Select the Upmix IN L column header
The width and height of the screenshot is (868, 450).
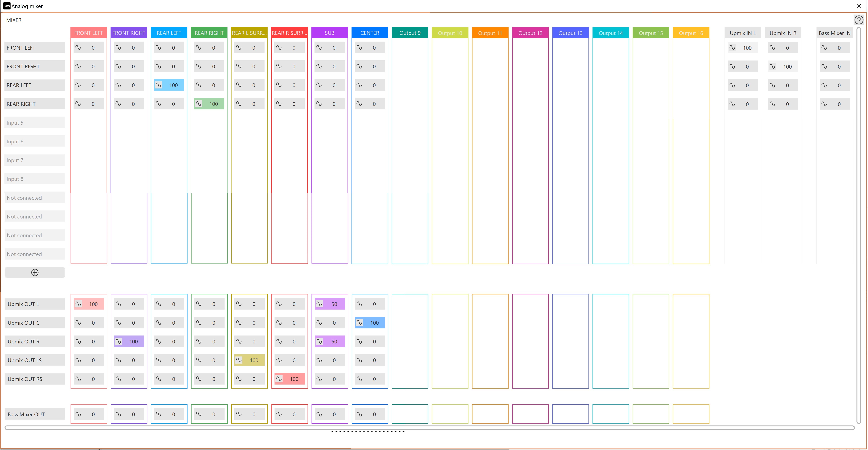(x=743, y=33)
